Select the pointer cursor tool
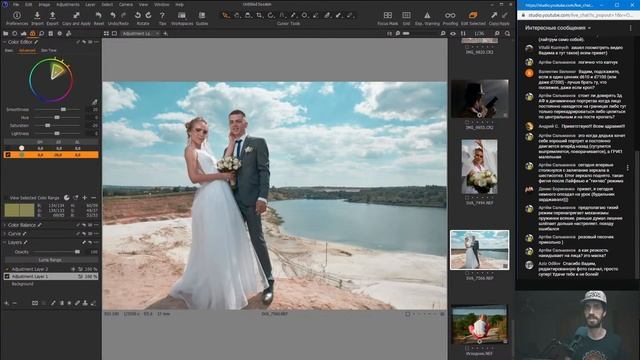Viewport: 640px width, 360px height. click(x=225, y=16)
